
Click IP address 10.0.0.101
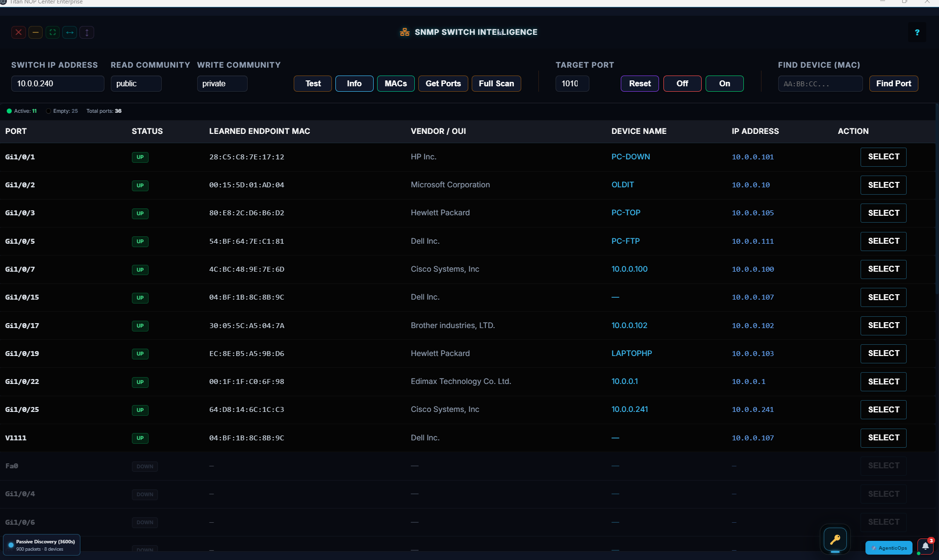point(753,157)
